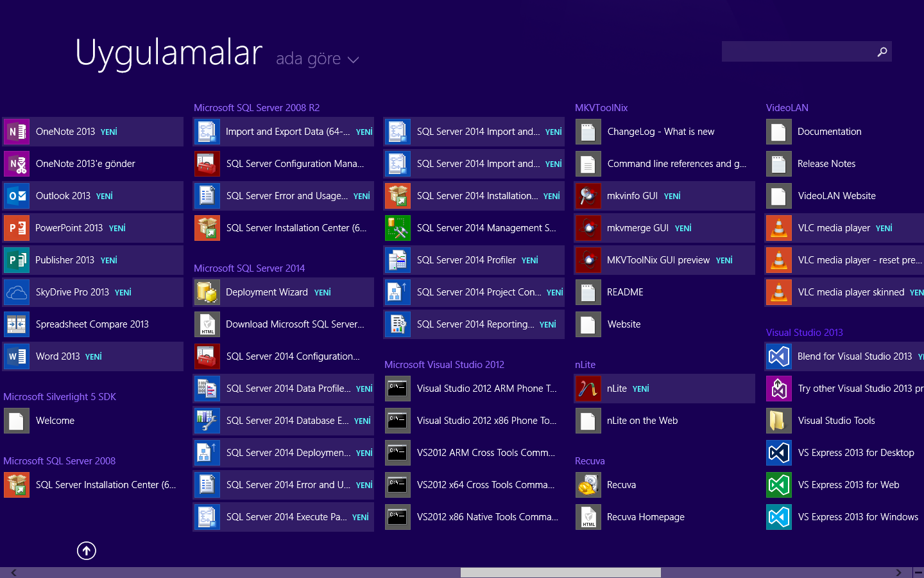This screenshot has height=578, width=924.
Task: Open Recuva app icon
Action: [588, 485]
